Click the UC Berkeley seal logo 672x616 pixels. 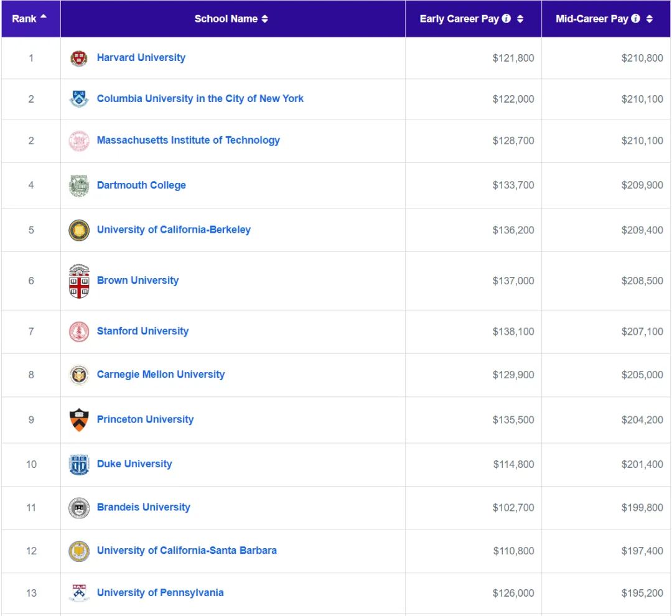(79, 230)
